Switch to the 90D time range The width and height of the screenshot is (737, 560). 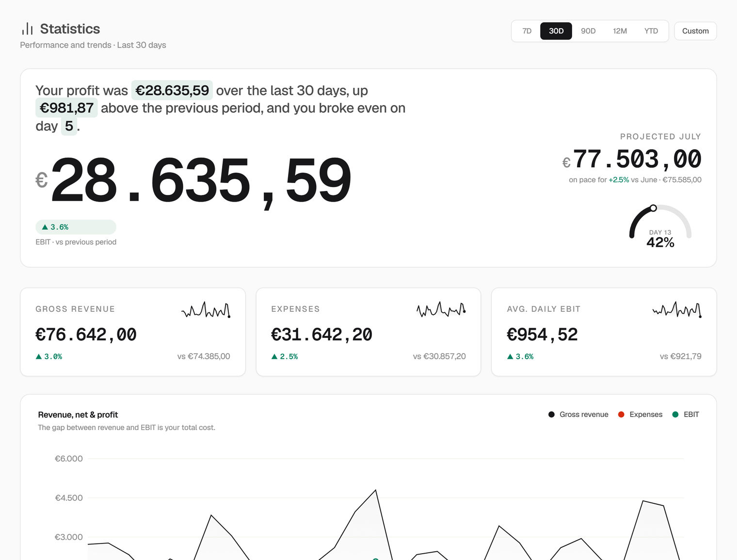tap(588, 31)
